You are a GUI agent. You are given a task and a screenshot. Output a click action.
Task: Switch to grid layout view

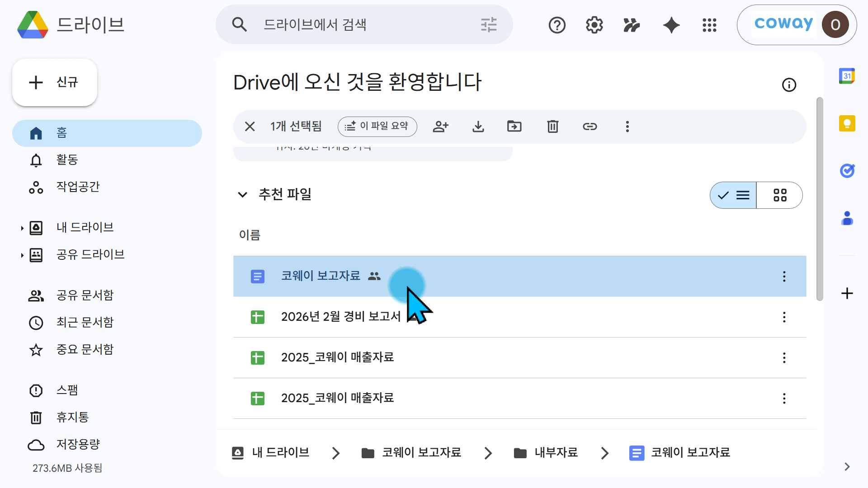coord(780,195)
